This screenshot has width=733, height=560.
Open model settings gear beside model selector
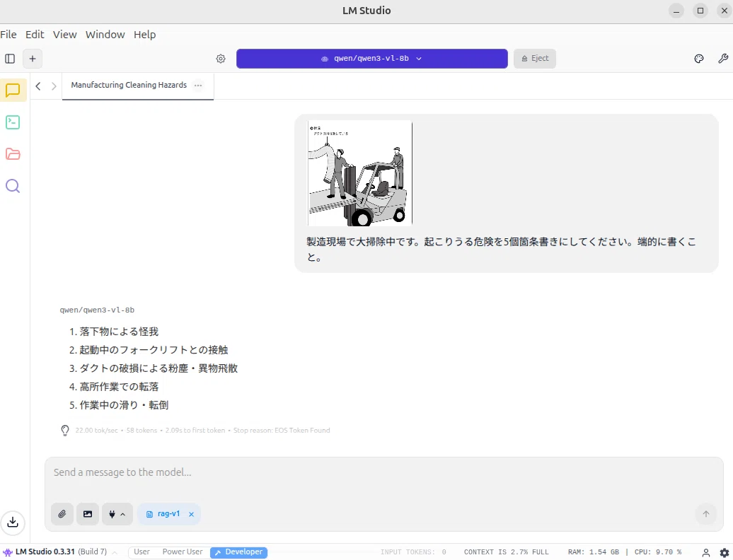tap(221, 59)
